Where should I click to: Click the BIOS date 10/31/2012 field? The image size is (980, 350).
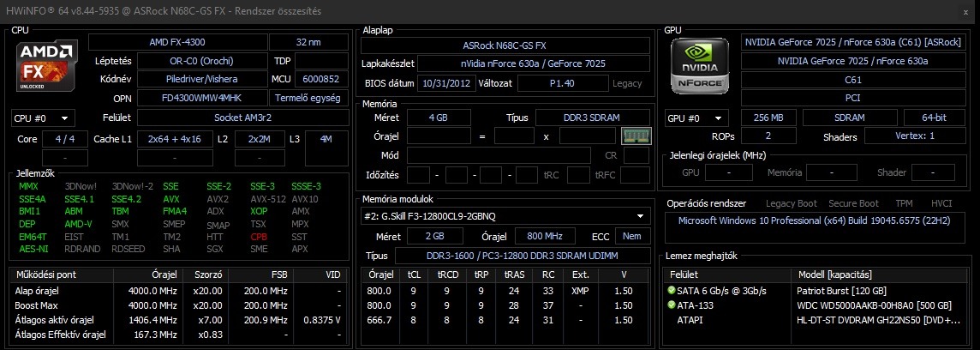(x=445, y=83)
